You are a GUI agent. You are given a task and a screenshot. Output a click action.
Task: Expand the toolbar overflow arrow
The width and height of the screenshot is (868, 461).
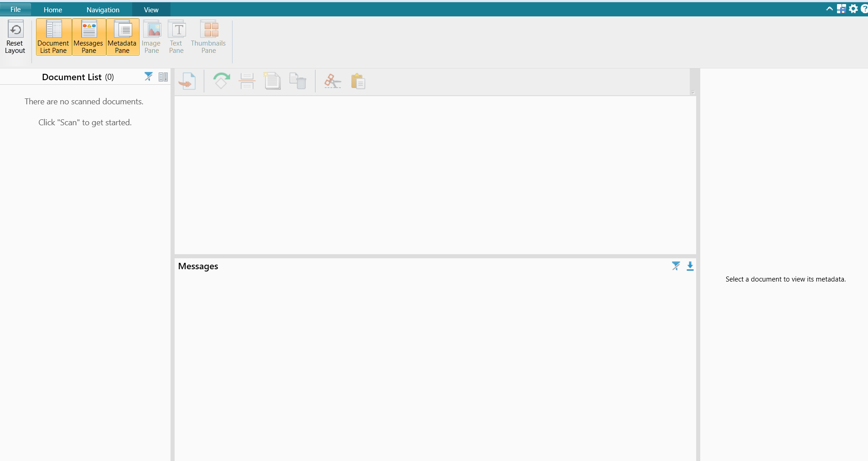(x=693, y=92)
